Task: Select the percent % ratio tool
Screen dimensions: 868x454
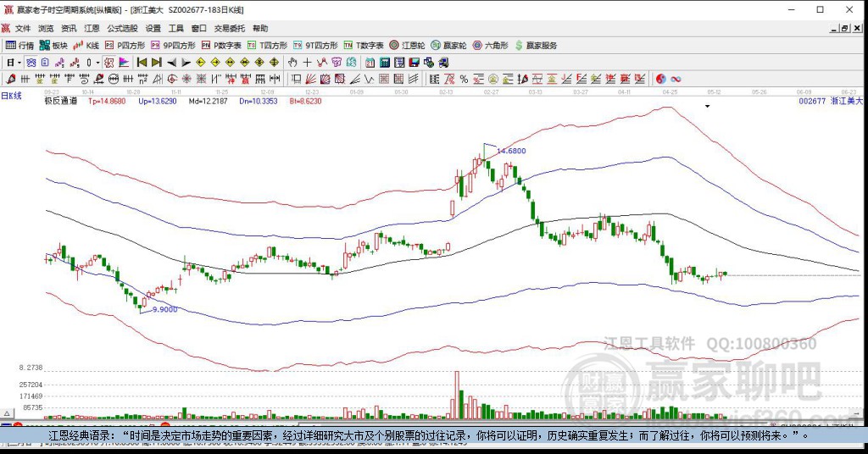Action: coord(464,79)
